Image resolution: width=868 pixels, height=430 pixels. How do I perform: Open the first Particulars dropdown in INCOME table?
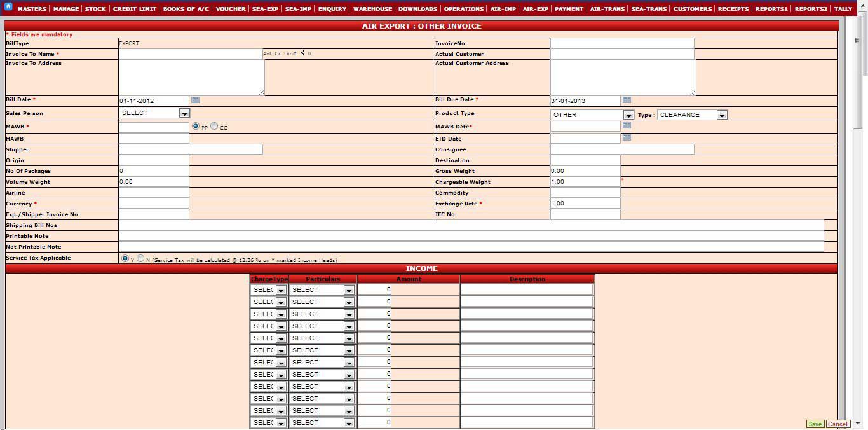point(348,289)
